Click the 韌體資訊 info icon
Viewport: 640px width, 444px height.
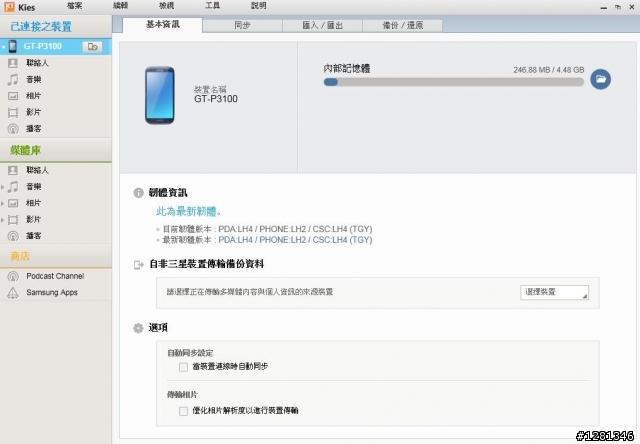138,193
